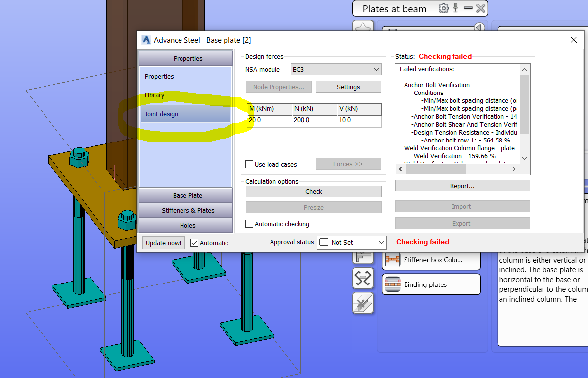Click the Settings button
The height and width of the screenshot is (378, 588).
point(348,87)
